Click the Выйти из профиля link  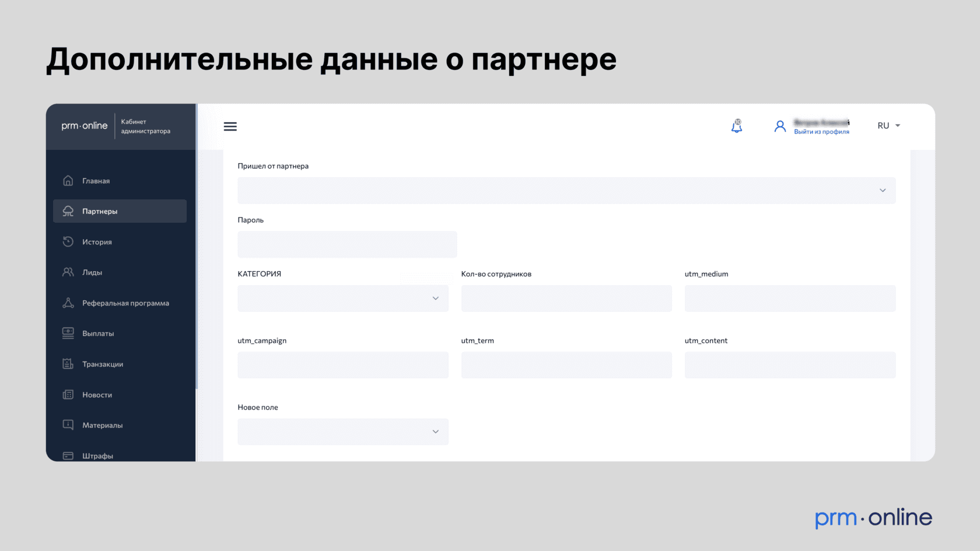[x=821, y=132]
